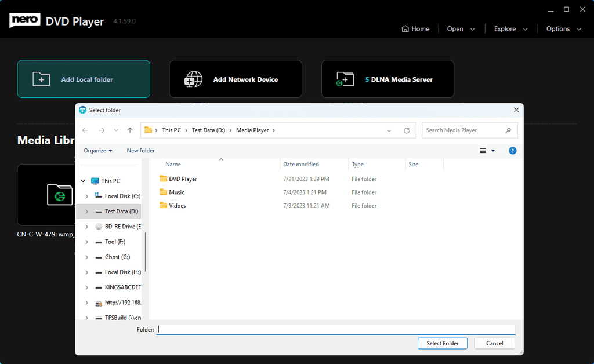Select the Music folder in the file list

tap(176, 192)
